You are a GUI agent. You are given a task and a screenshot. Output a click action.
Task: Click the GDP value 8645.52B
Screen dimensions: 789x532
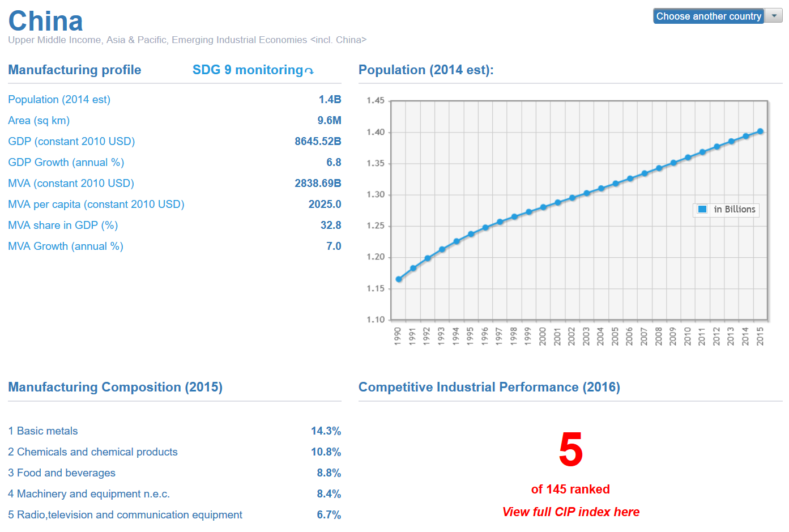(x=318, y=142)
